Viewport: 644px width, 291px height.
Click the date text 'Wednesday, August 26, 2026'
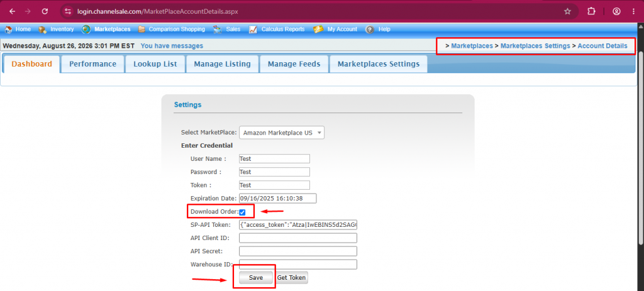(x=48, y=45)
